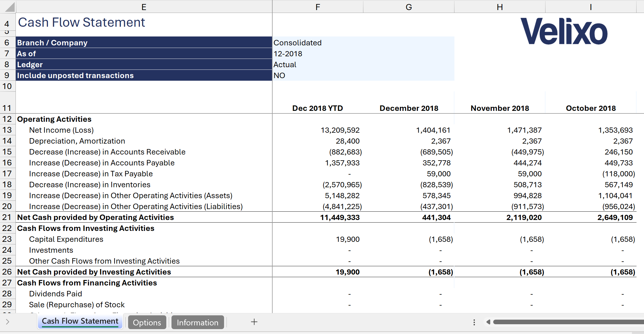Select December net income cell 1,404,161
The image size is (644, 334).
(409, 130)
